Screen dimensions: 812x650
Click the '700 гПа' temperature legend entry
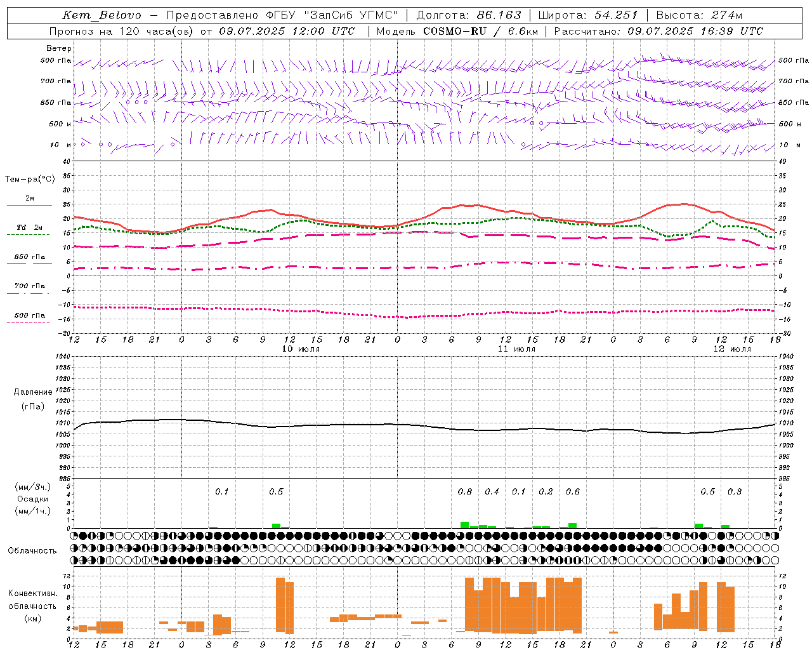point(30,286)
